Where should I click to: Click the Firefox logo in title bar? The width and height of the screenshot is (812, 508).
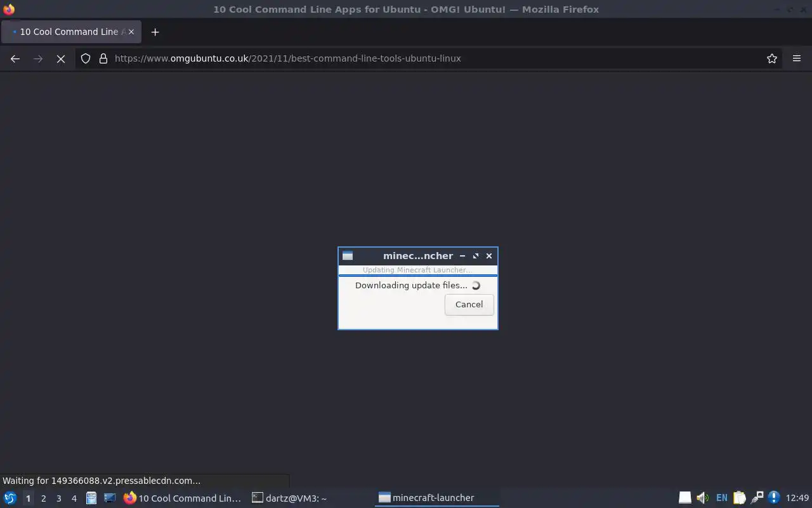tap(9, 9)
